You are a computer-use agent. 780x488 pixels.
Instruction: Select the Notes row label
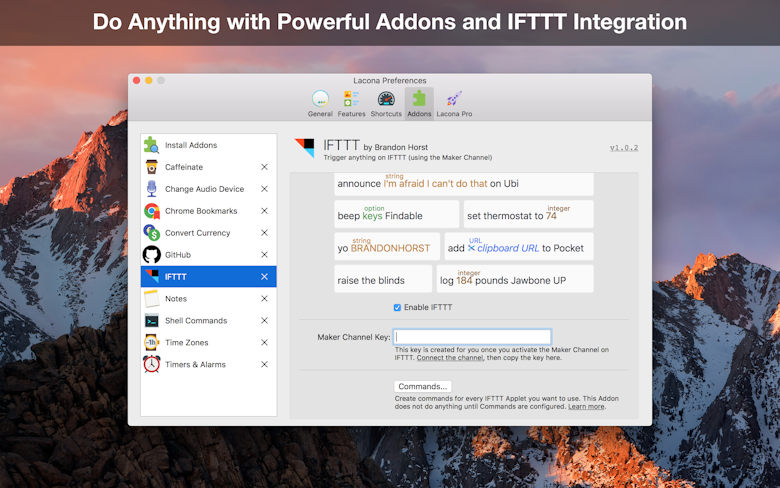(x=176, y=298)
